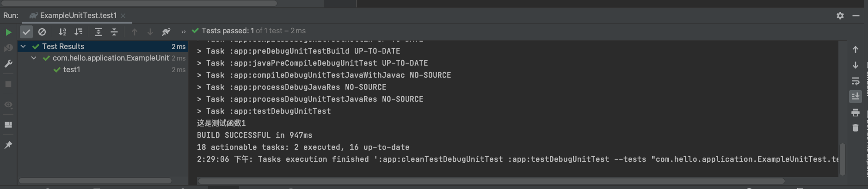The width and height of the screenshot is (868, 189).
Task: Toggle Show Passed tests checkmark button
Action: pos(26,32)
